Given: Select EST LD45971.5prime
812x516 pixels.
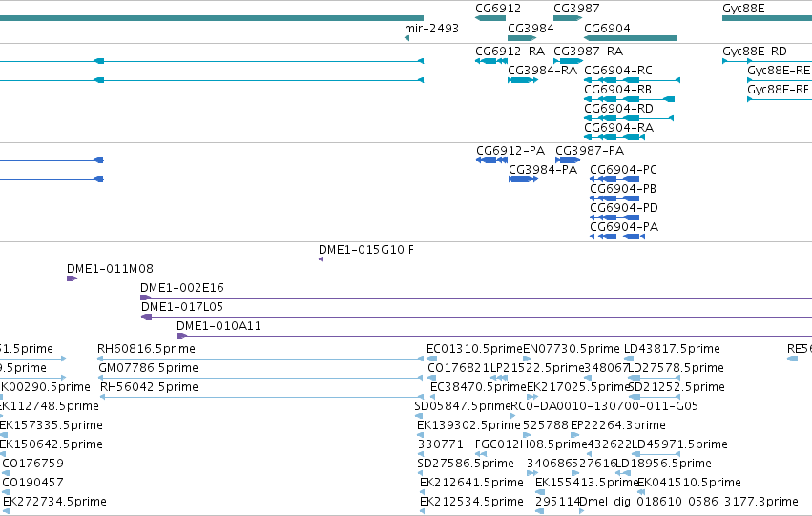Looking at the screenshot, I should pyautogui.click(x=680, y=445).
